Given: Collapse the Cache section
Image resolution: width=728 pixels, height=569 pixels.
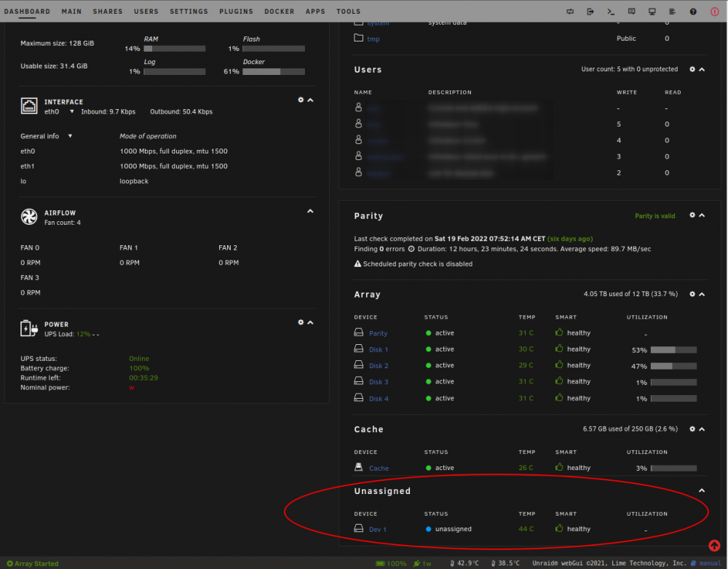Looking at the screenshot, I should click(702, 429).
